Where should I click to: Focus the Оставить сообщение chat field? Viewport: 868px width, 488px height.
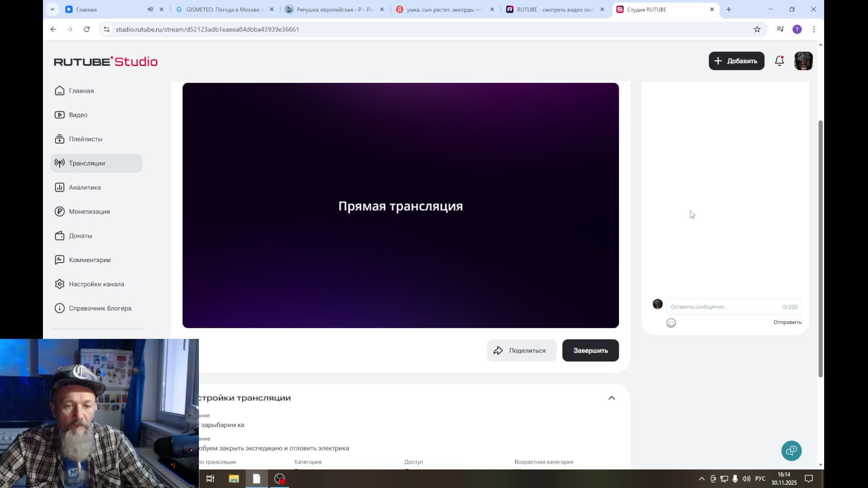(x=723, y=307)
